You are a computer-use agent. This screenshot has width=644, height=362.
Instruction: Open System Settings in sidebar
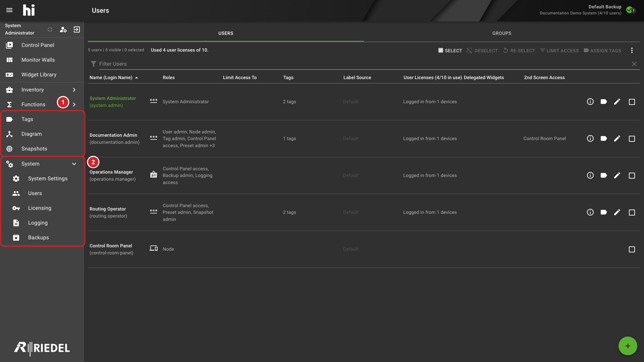click(x=42, y=179)
